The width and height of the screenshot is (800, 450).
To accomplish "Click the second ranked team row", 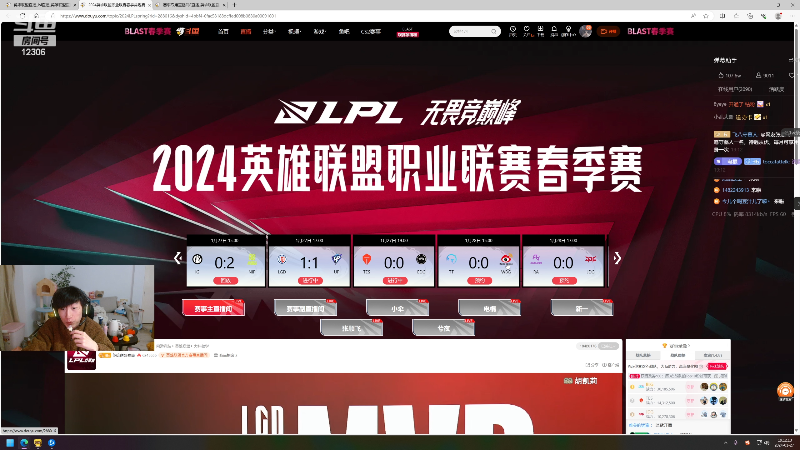I will (x=678, y=401).
